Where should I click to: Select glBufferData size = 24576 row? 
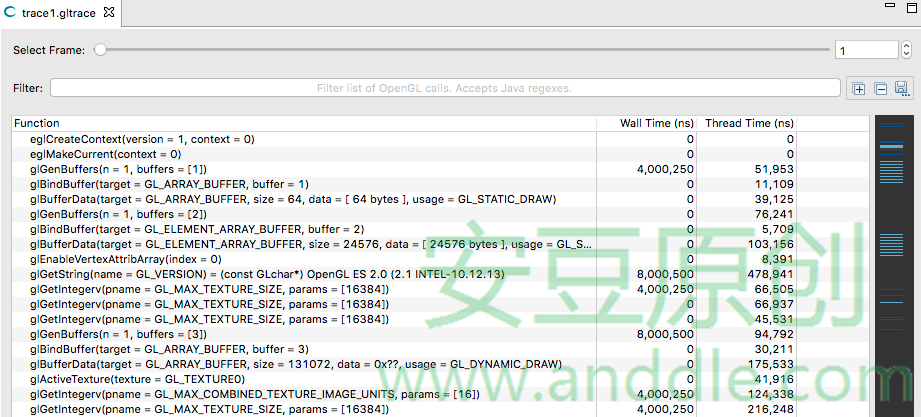(x=440, y=244)
